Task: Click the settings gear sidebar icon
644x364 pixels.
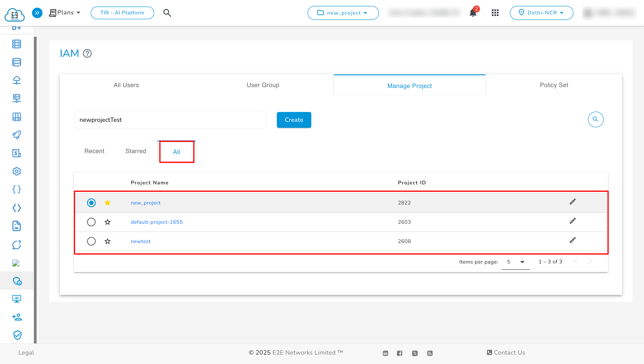Action: click(16, 171)
